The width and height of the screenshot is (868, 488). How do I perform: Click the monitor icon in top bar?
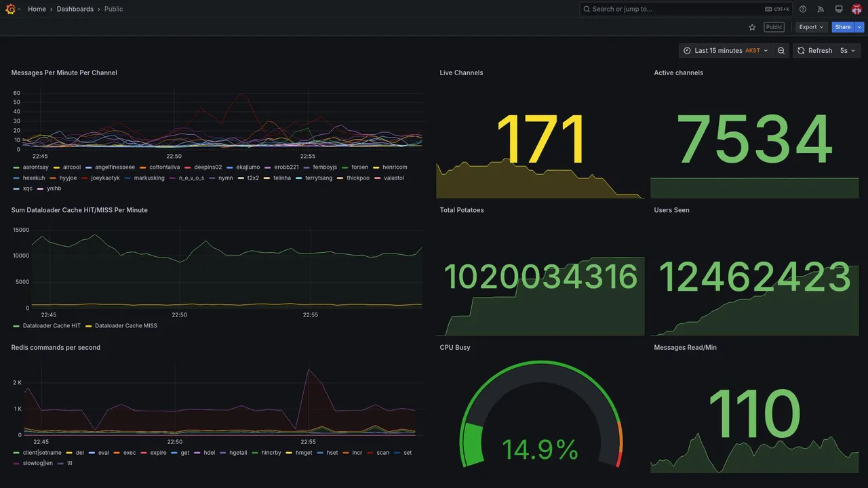pyautogui.click(x=839, y=9)
